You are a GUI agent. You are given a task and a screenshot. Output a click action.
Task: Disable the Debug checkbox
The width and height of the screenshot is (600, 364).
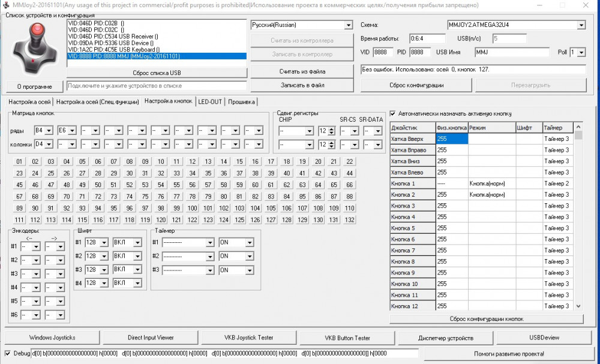pyautogui.click(x=8, y=353)
